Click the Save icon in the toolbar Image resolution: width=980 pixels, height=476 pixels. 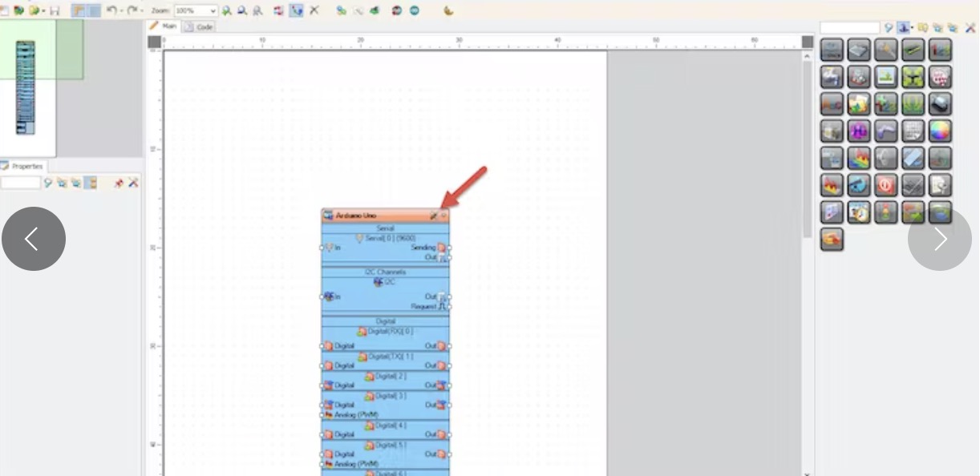tap(55, 10)
